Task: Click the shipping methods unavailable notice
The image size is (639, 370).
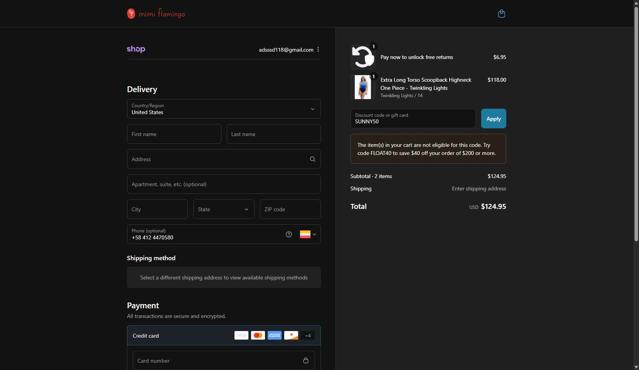Action: (224, 278)
